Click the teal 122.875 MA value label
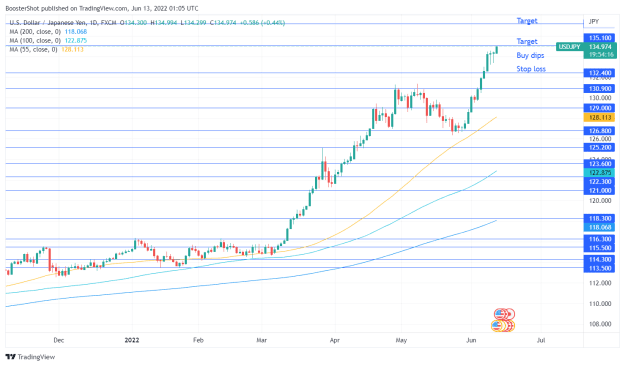 599,173
